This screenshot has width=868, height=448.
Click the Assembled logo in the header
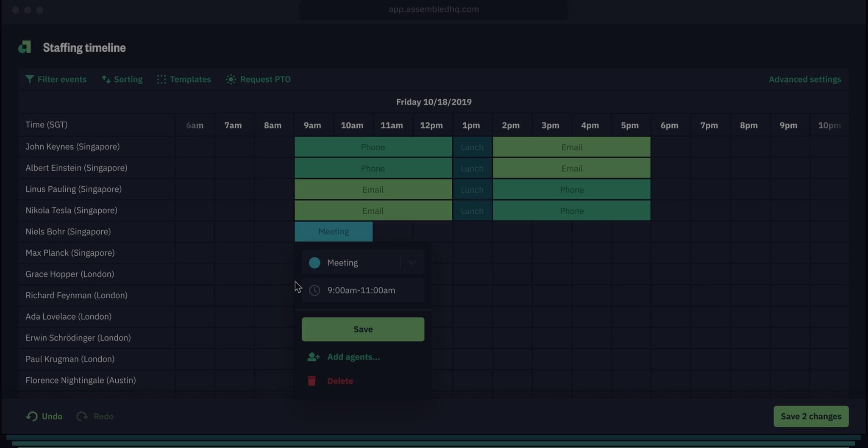pyautogui.click(x=24, y=47)
